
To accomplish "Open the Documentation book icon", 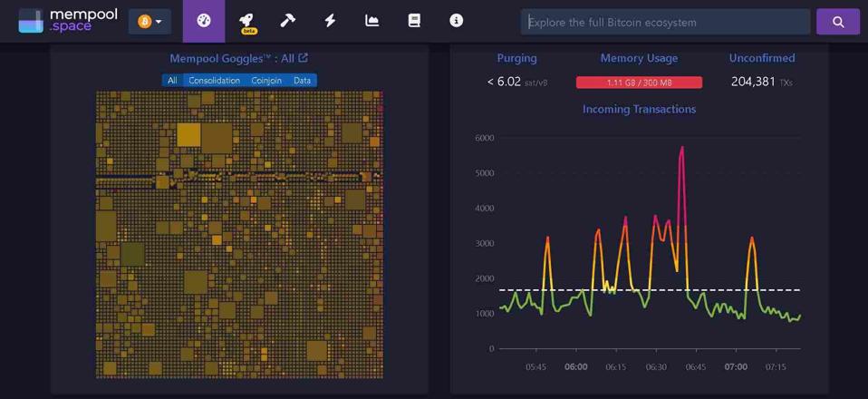I will tap(414, 21).
